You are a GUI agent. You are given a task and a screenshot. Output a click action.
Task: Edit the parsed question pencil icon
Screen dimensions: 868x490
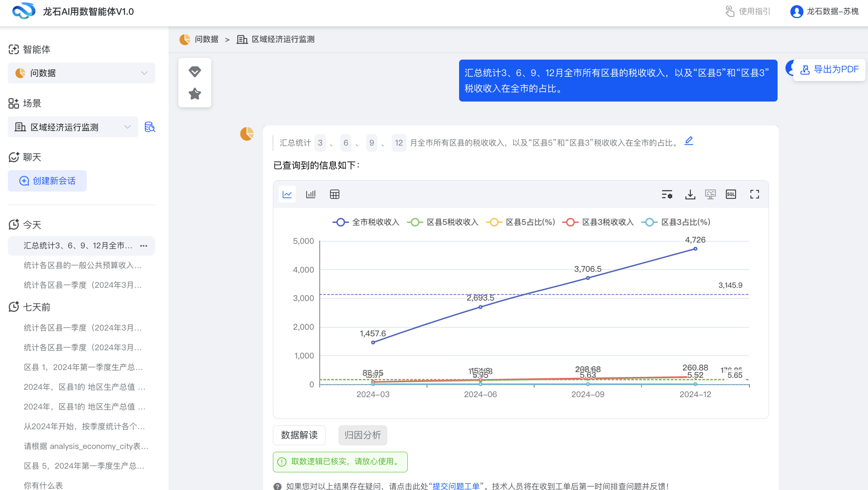tap(689, 141)
